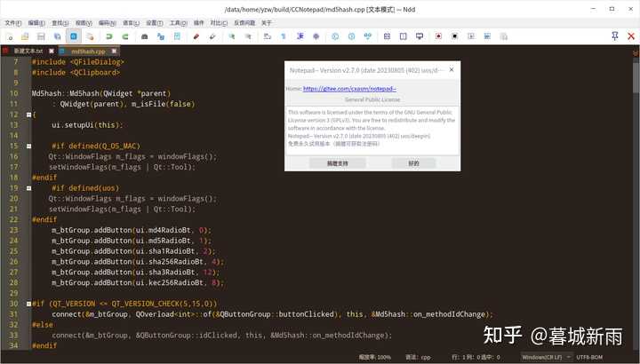The image size is (640, 364).
Task: Open the Windows(CR LF) line ending dropdown
Action: [x=546, y=357]
